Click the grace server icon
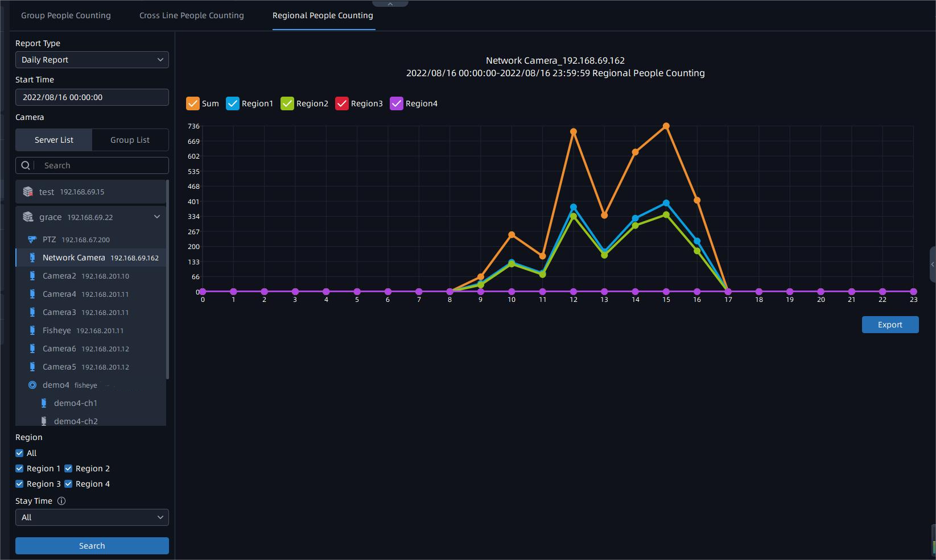The width and height of the screenshot is (936, 560). (28, 217)
